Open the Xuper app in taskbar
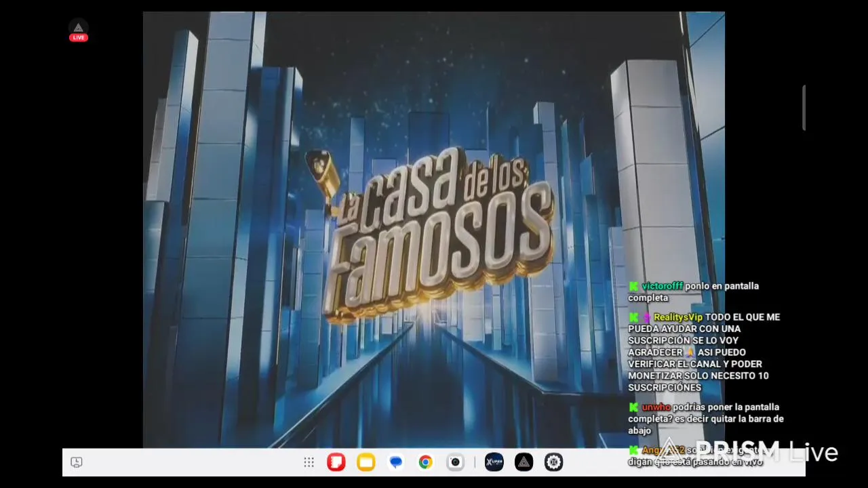The height and width of the screenshot is (488, 868). pos(494,462)
